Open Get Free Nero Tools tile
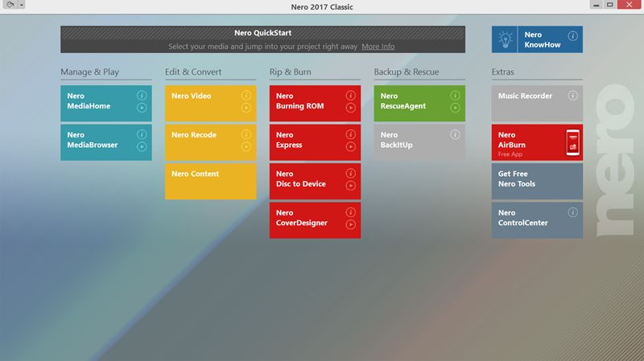The width and height of the screenshot is (644, 361). [537, 182]
